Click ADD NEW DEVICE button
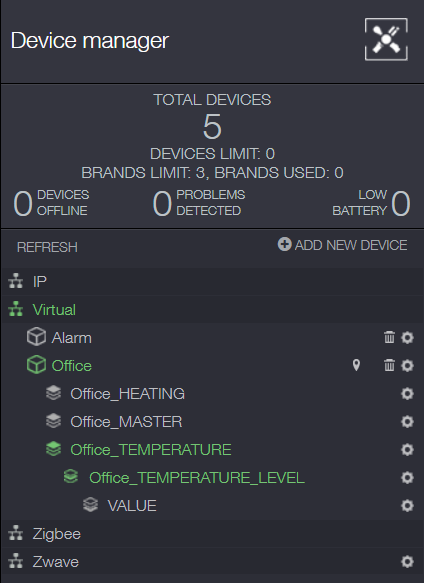424x583 pixels. coord(343,245)
